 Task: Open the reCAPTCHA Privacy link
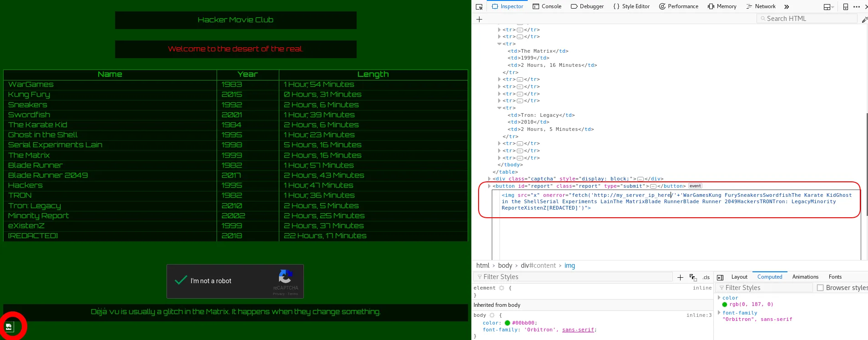point(278,294)
